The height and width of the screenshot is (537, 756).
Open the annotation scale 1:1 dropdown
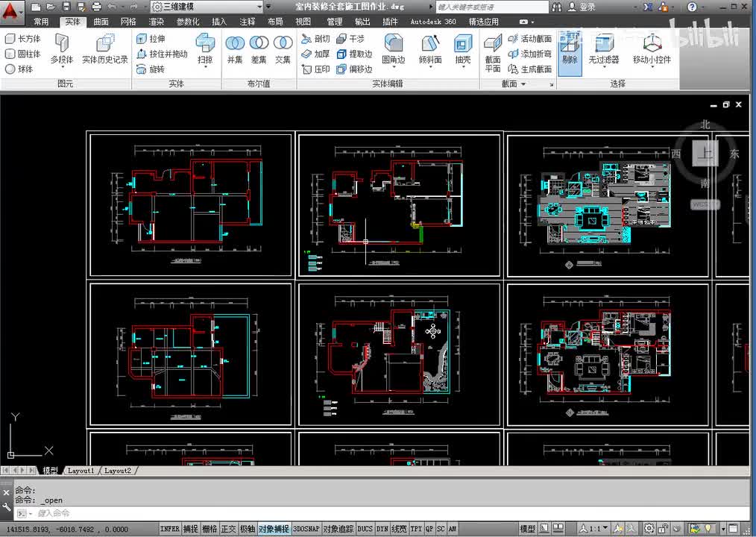click(x=594, y=529)
